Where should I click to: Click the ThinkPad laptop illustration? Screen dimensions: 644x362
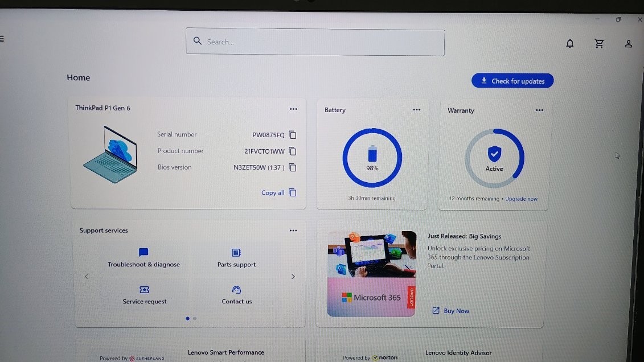coord(110,154)
